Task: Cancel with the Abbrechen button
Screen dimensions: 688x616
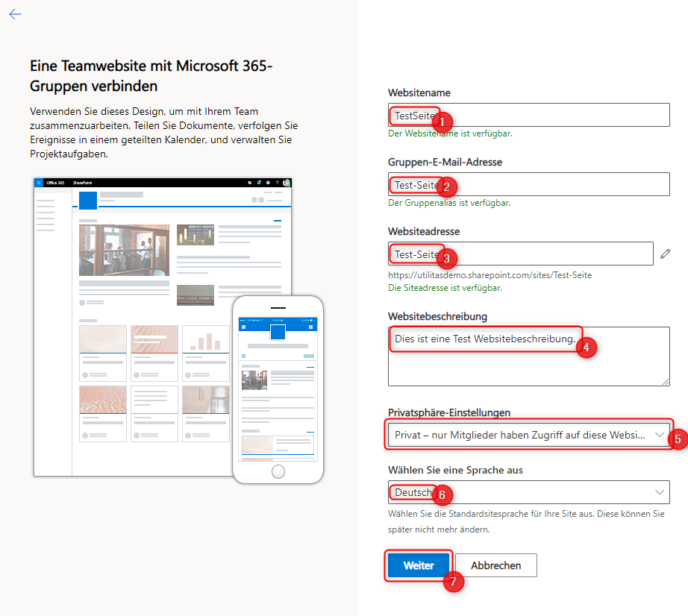Action: point(495,565)
